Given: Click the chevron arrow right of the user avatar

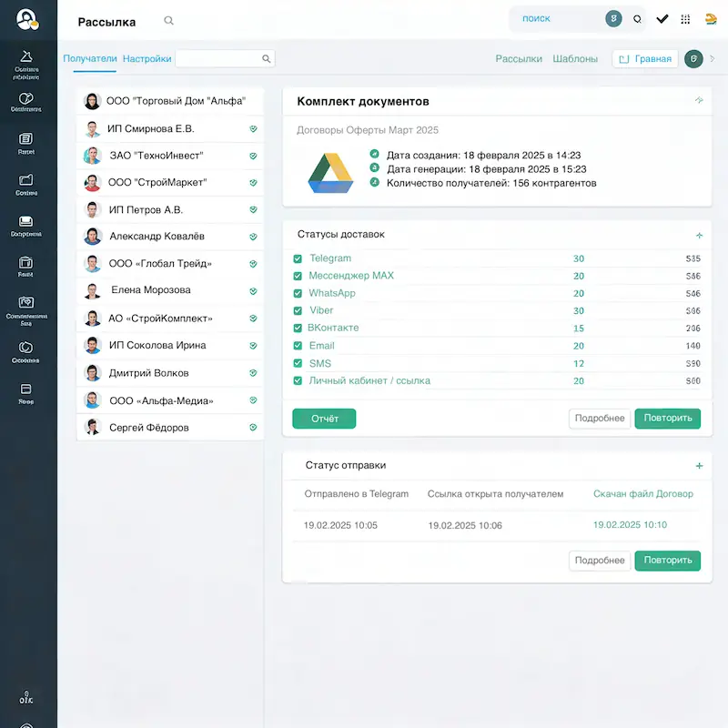Looking at the screenshot, I should (713, 59).
